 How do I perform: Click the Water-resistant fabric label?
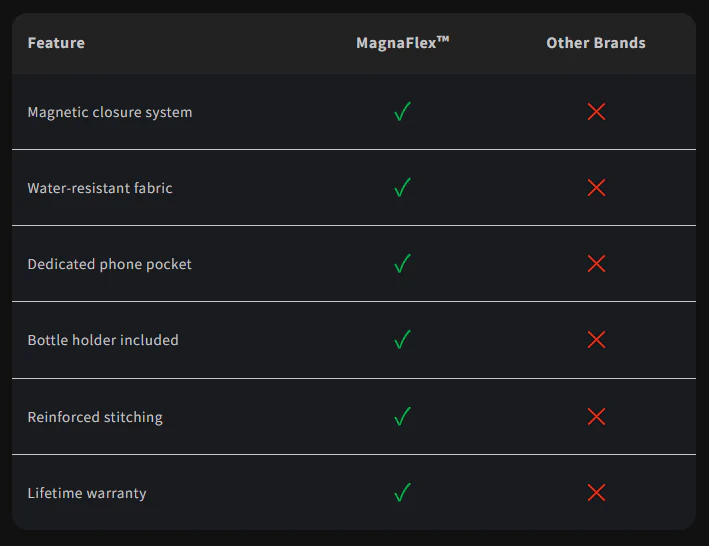[x=100, y=188]
